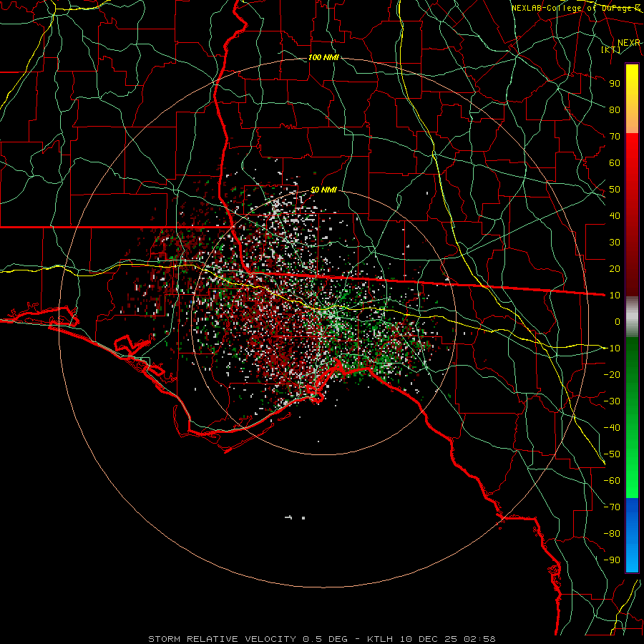
Task: Click the '10' positive scale value
Action: (x=615, y=296)
